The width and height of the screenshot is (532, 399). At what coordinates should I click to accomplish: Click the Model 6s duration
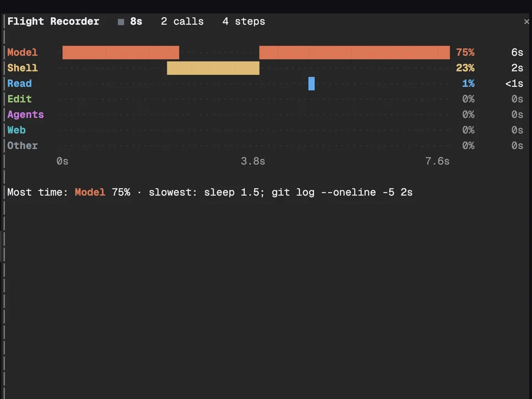(517, 52)
